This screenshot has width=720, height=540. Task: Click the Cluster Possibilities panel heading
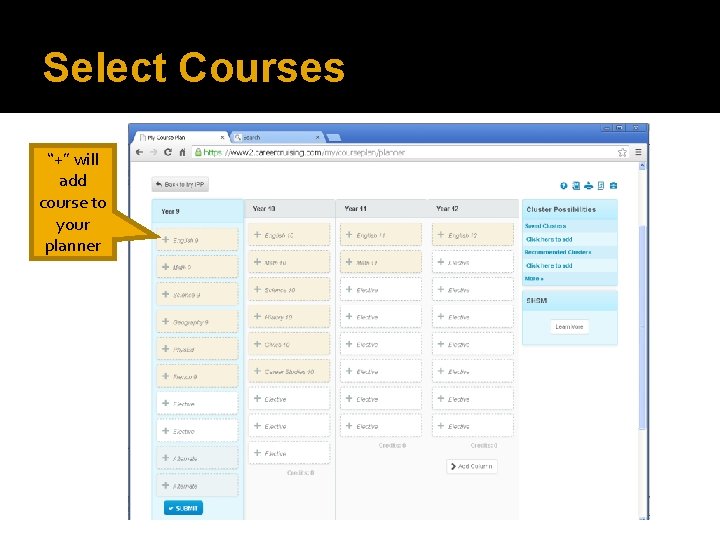(x=561, y=209)
